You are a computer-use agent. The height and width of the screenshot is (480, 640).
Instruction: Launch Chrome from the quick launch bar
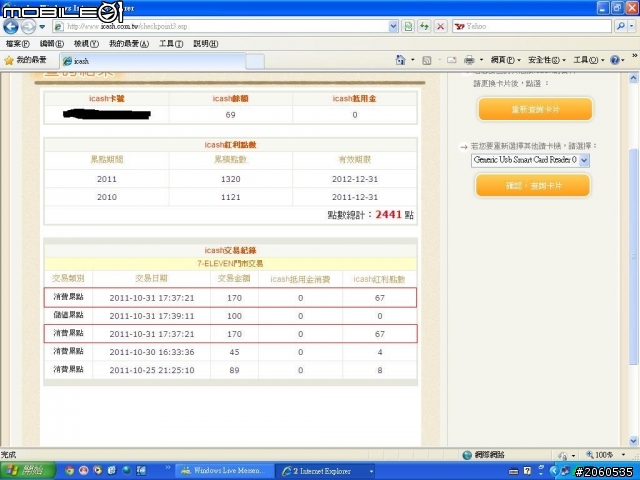coord(69,471)
